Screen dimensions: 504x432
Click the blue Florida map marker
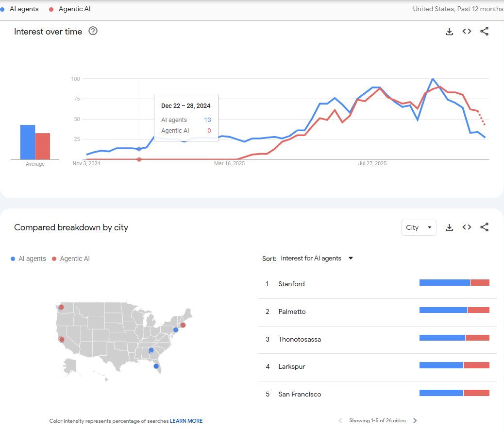156,366
